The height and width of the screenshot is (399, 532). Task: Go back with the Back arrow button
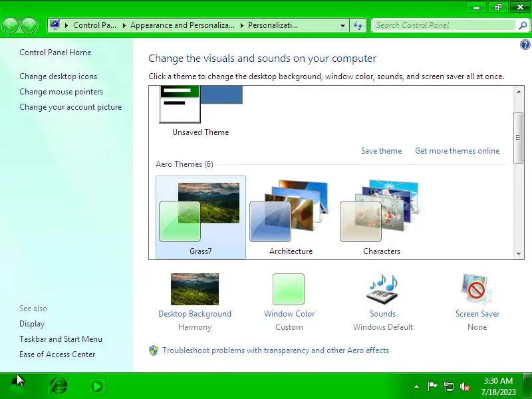point(10,25)
